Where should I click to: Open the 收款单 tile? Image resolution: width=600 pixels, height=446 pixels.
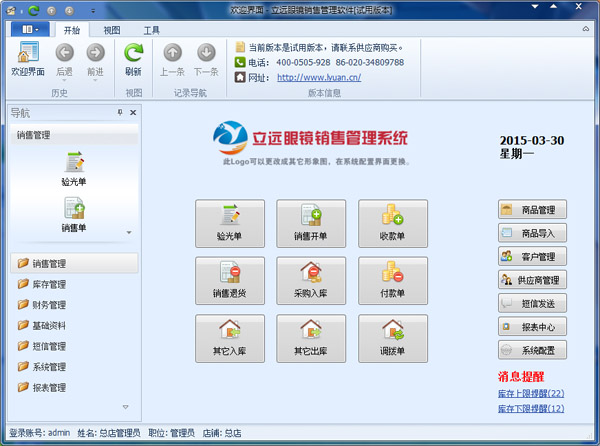tap(393, 223)
